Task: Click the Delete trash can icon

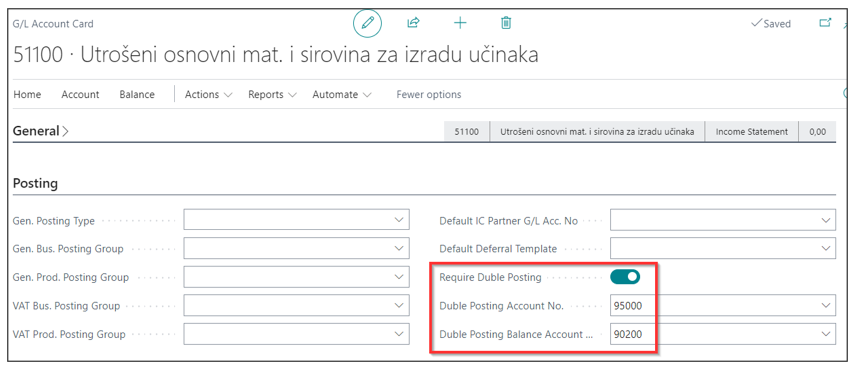Action: [x=506, y=23]
